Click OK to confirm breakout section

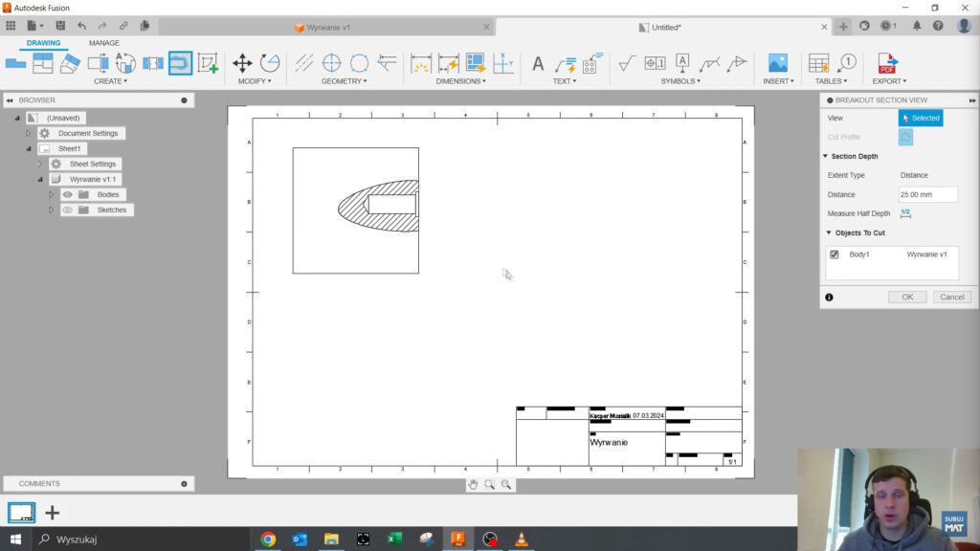(906, 297)
